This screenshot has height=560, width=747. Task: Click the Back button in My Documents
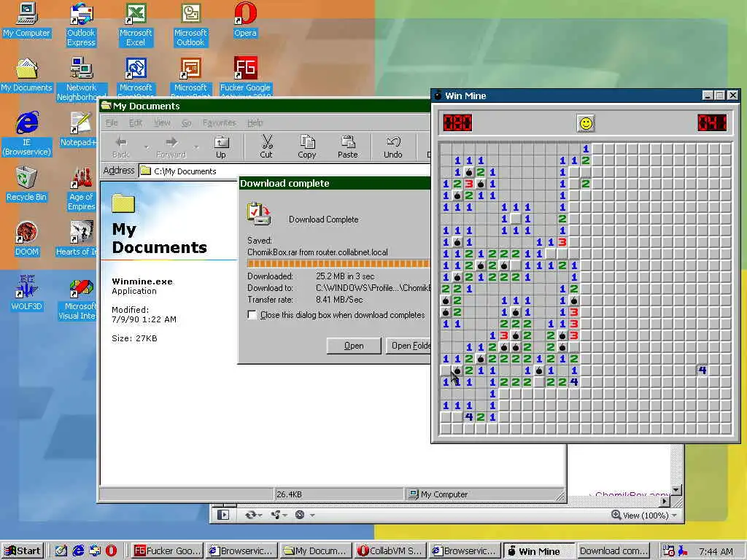tap(120, 147)
